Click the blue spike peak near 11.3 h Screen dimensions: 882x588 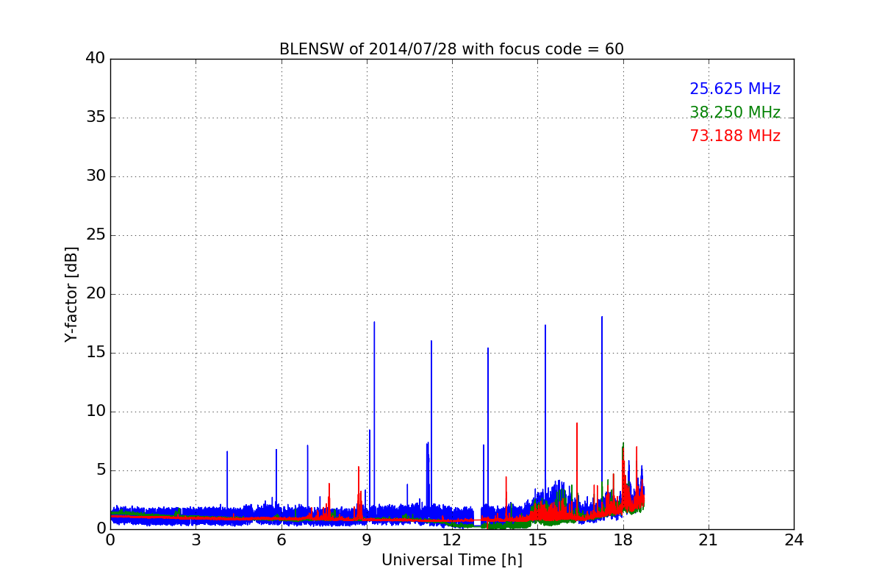coord(431,341)
